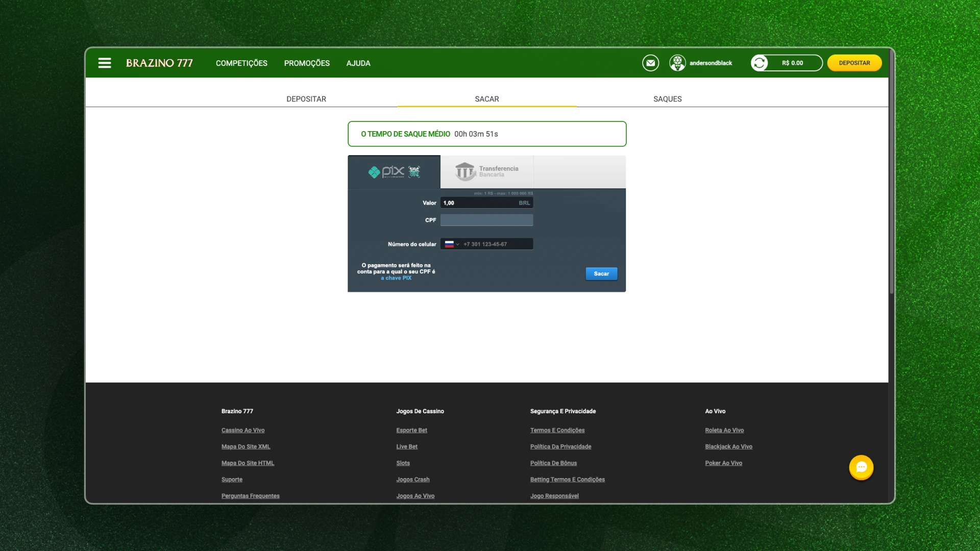Viewport: 980px width, 551px height.
Task: Click the 'Brazino 777' footer heading
Action: [x=237, y=411]
